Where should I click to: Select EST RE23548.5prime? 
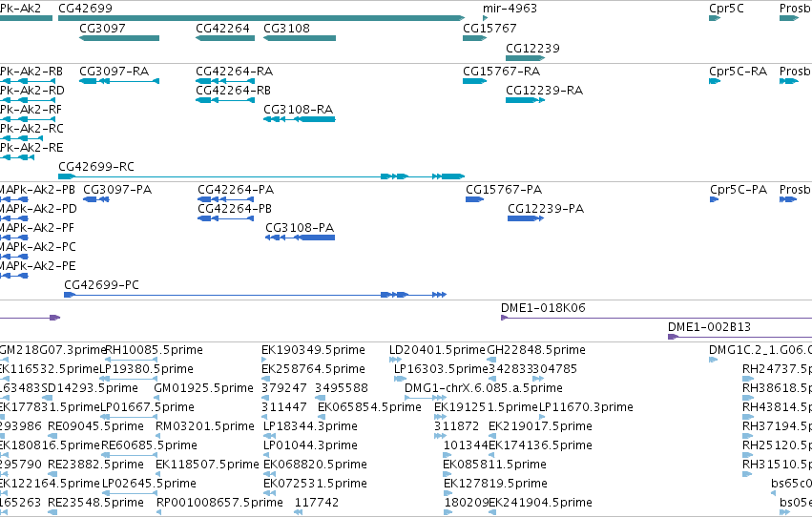(x=95, y=503)
